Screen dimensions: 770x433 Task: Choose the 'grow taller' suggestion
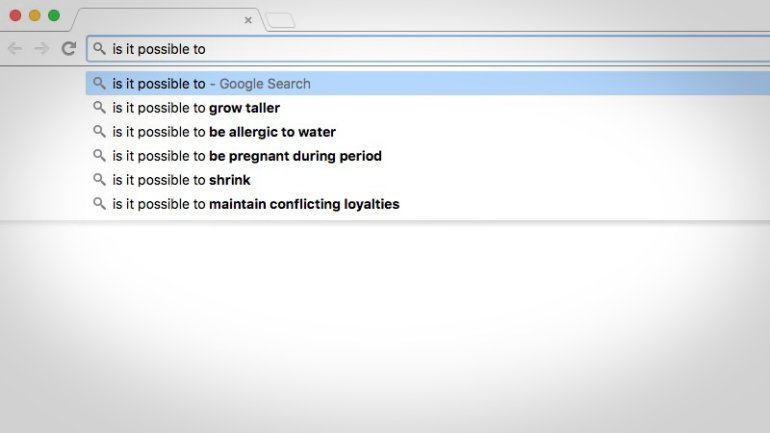196,108
